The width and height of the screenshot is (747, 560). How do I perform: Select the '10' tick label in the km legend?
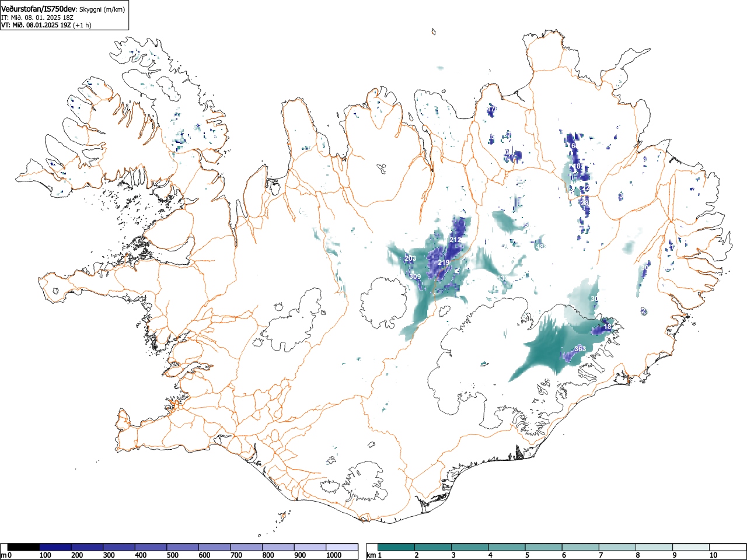(x=713, y=555)
